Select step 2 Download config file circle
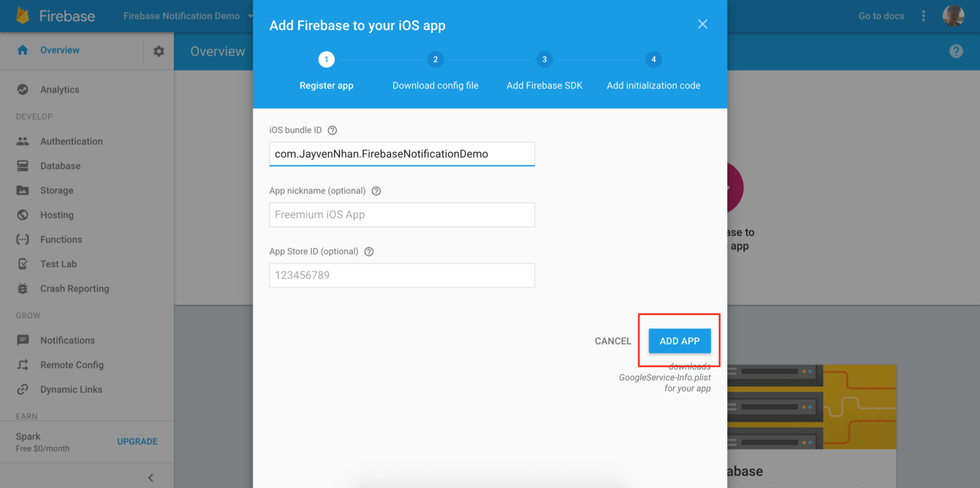Viewport: 980px width, 488px height. 435,59
